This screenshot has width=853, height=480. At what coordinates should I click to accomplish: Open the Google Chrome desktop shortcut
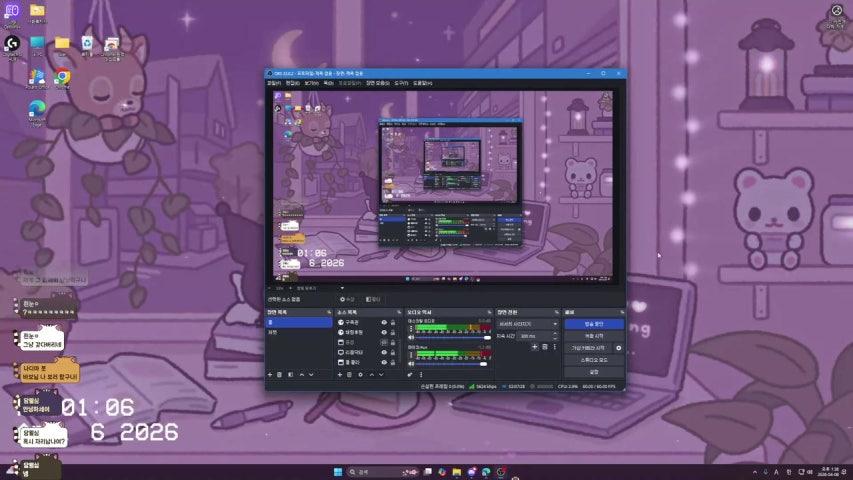click(x=62, y=78)
